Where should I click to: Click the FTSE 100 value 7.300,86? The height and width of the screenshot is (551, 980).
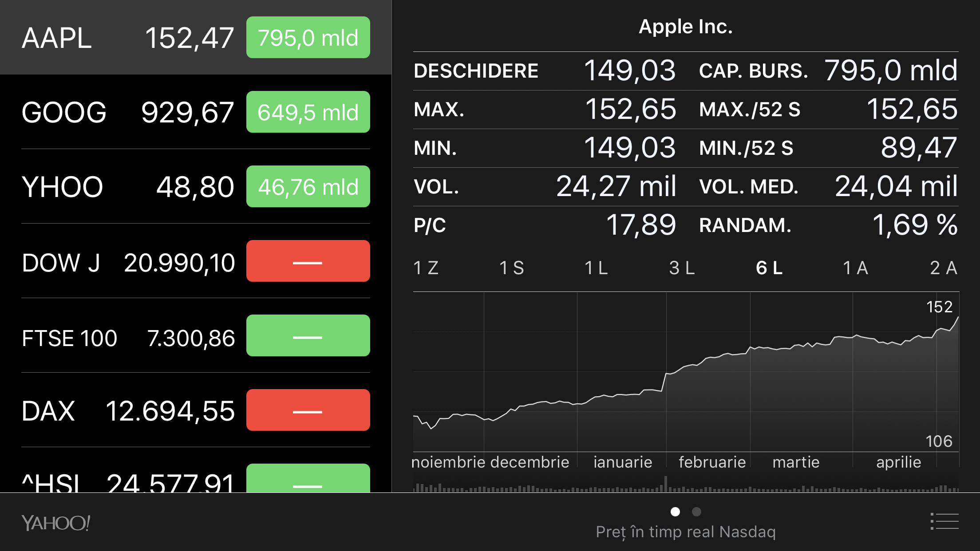pyautogui.click(x=191, y=338)
